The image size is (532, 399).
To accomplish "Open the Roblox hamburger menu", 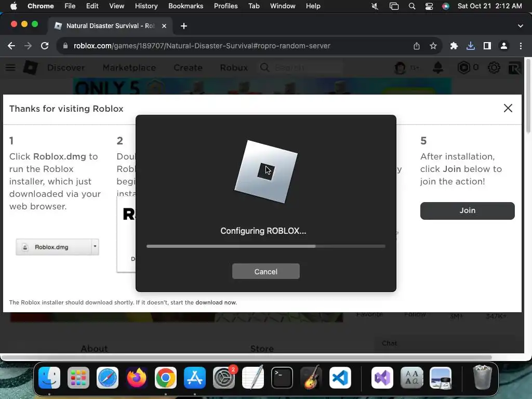I will (x=10, y=68).
